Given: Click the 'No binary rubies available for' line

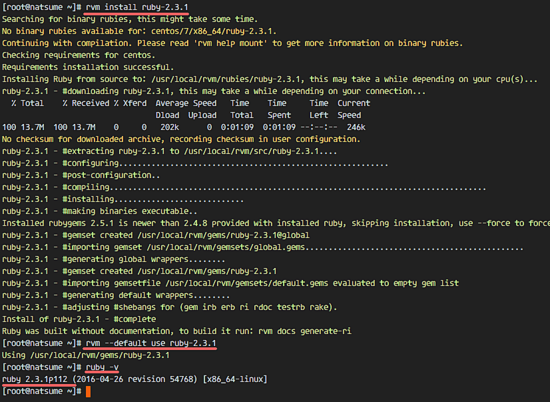Looking at the screenshot, I should coord(139,31).
